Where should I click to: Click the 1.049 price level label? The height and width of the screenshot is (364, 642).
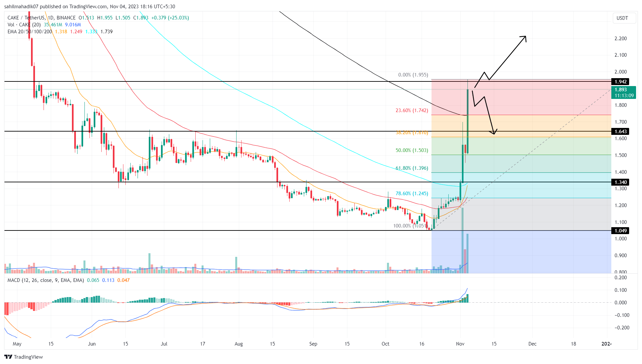[621, 230]
